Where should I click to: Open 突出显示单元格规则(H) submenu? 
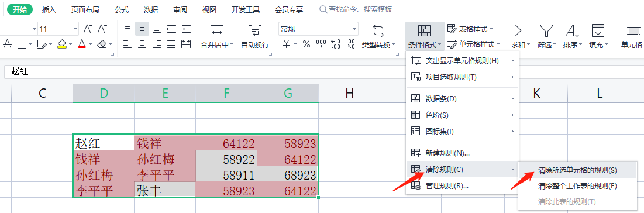pos(463,61)
